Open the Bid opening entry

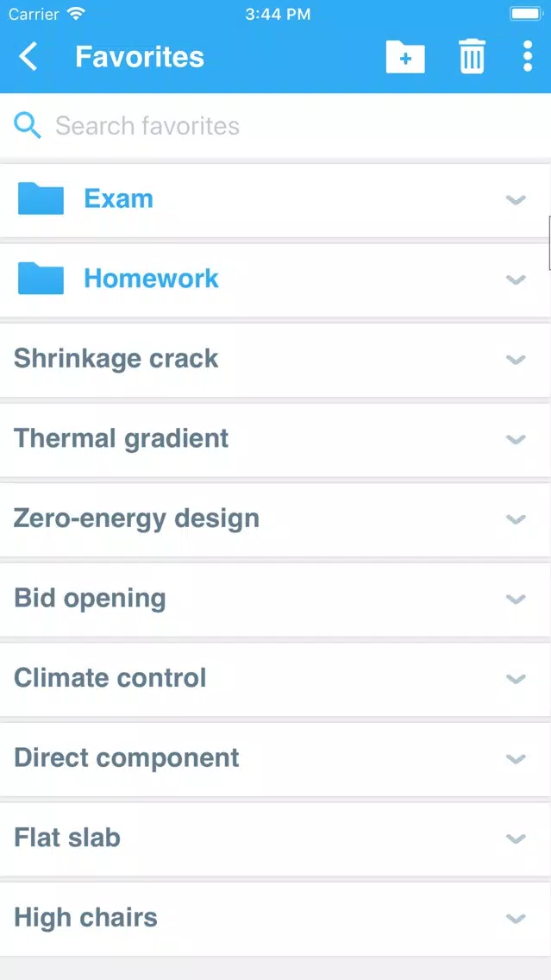tap(276, 600)
